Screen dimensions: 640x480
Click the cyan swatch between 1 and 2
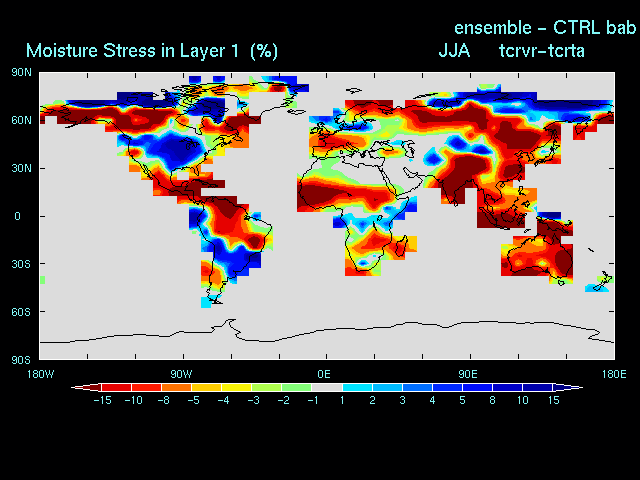click(357, 387)
